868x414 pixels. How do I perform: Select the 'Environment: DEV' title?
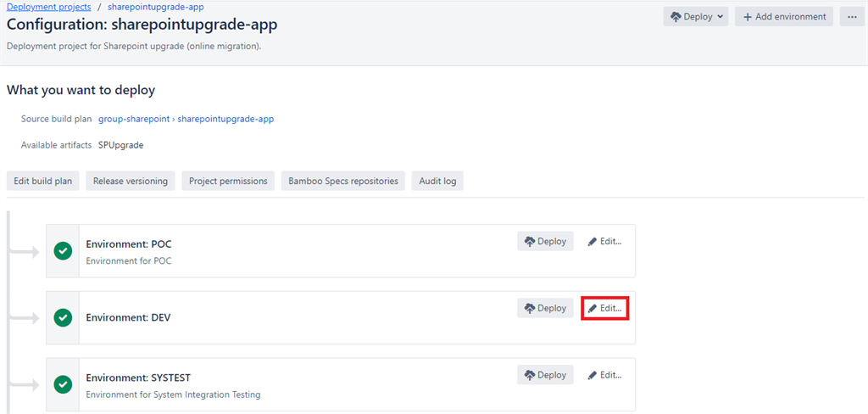click(129, 318)
